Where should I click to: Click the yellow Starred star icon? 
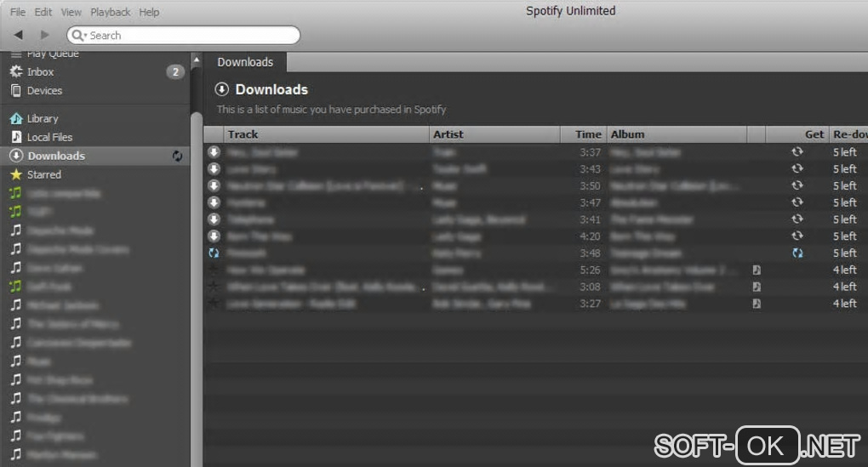[16, 174]
